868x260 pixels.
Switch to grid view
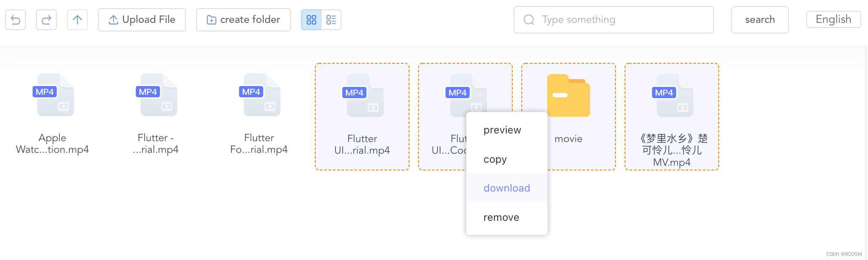tap(311, 20)
